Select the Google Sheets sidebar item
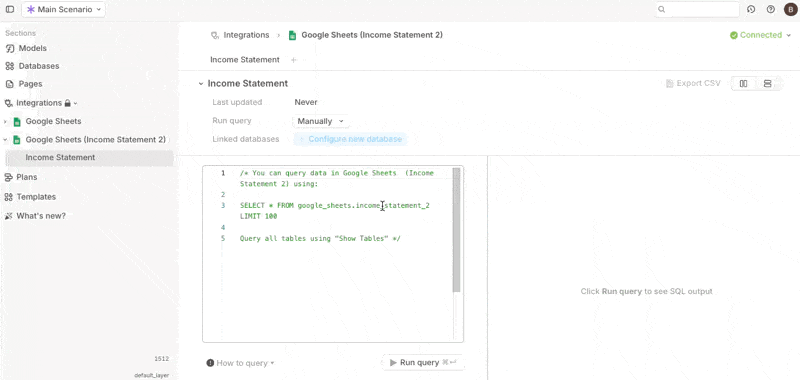 point(53,121)
